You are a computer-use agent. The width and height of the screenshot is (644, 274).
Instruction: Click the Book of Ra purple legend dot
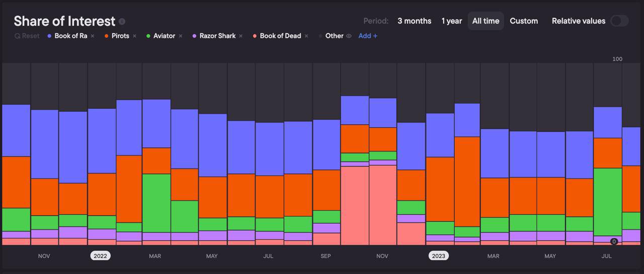[49, 36]
